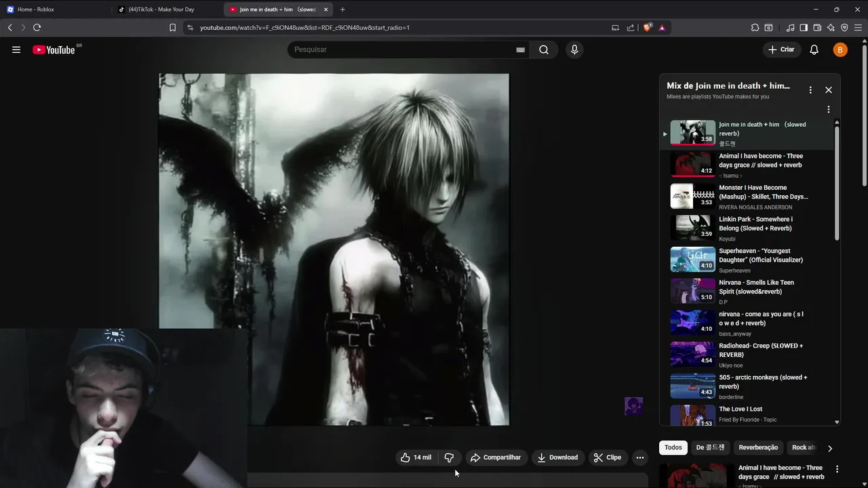
Task: Click the Compartilhar button
Action: pyautogui.click(x=496, y=457)
